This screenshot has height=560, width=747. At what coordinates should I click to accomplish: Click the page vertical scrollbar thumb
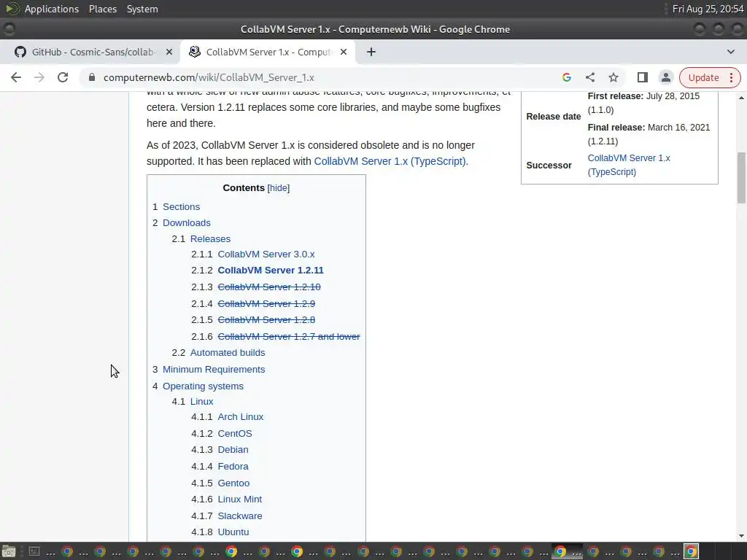click(741, 178)
